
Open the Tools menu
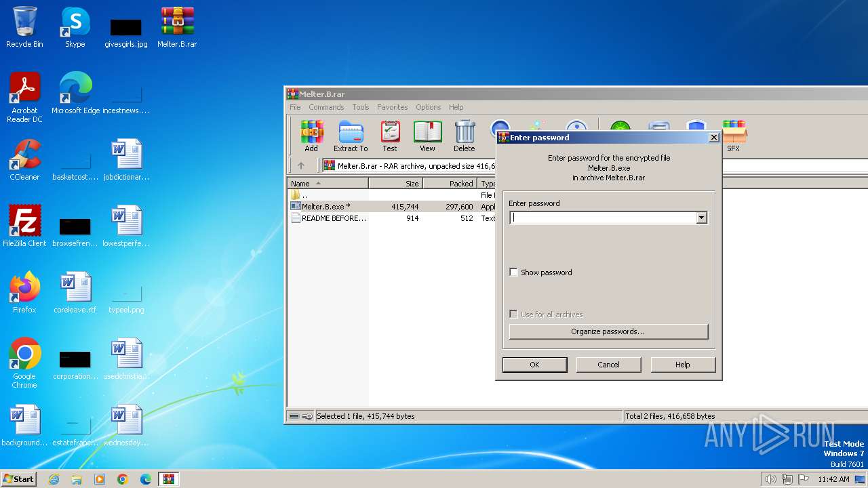(361, 107)
